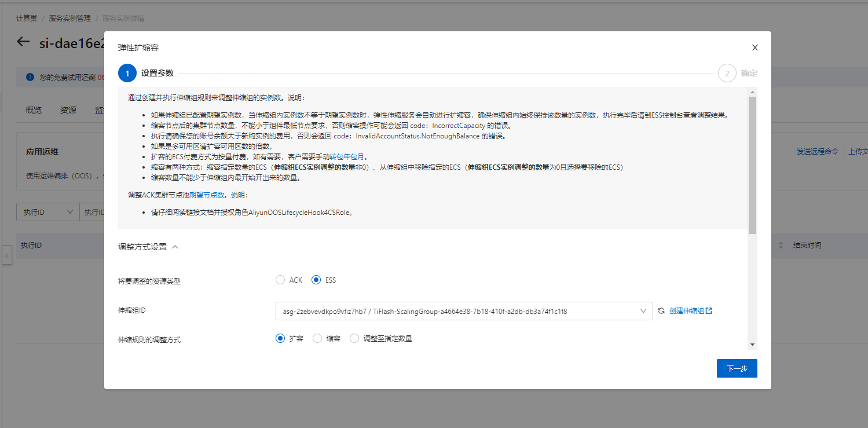Click the 弹性扩缩容 dialog title

coord(138,47)
